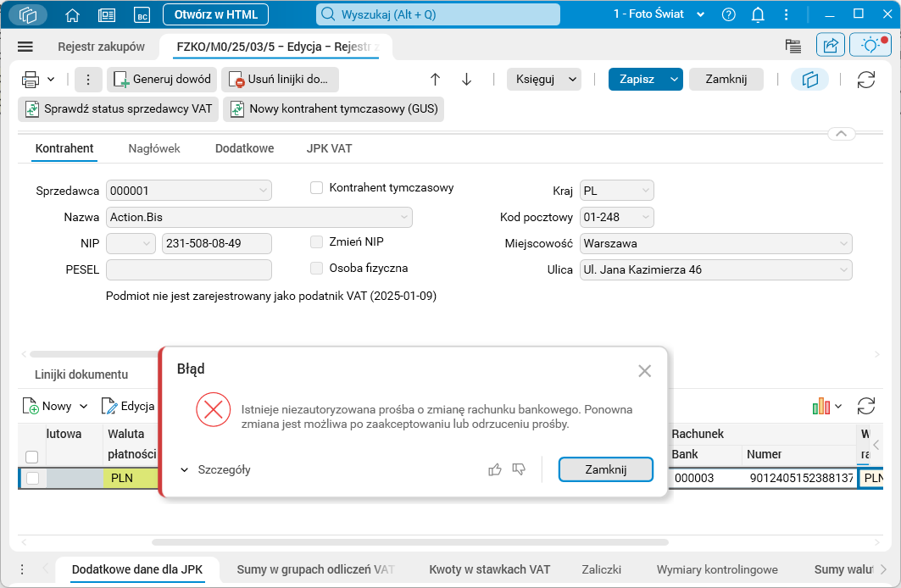
Task: Give thumbs down feedback on error
Action: click(519, 469)
